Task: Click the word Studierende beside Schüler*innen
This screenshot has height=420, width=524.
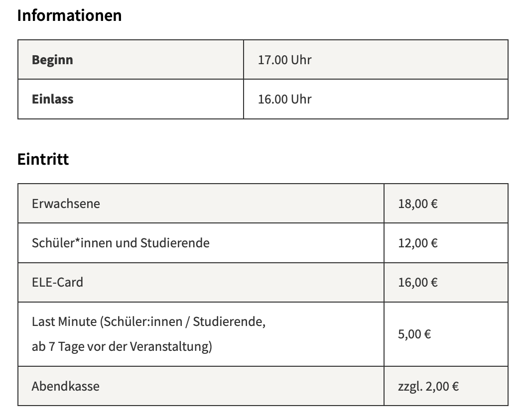Action: tap(175, 243)
